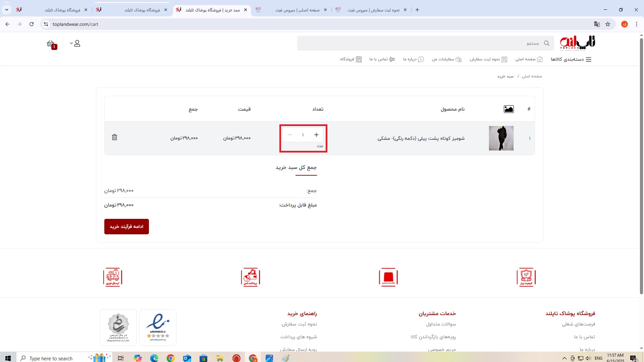Open سفارشات من navigation item
Image resolution: width=644 pixels, height=362 pixels.
pyautogui.click(x=447, y=59)
